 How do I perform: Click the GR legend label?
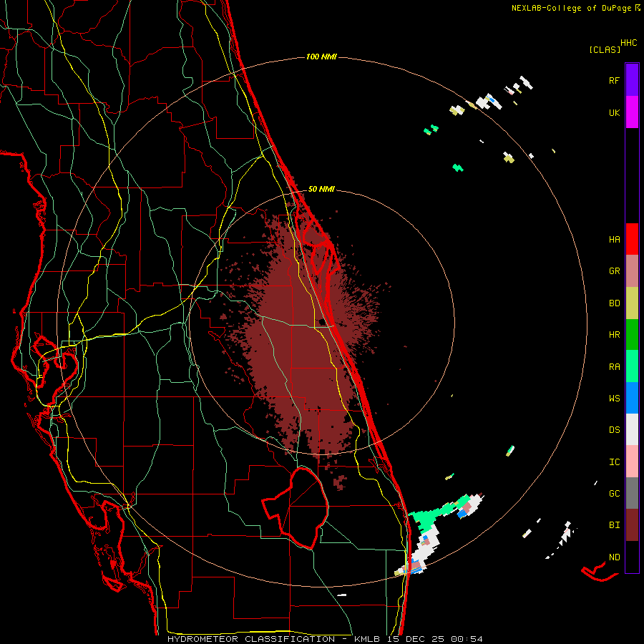(x=614, y=271)
